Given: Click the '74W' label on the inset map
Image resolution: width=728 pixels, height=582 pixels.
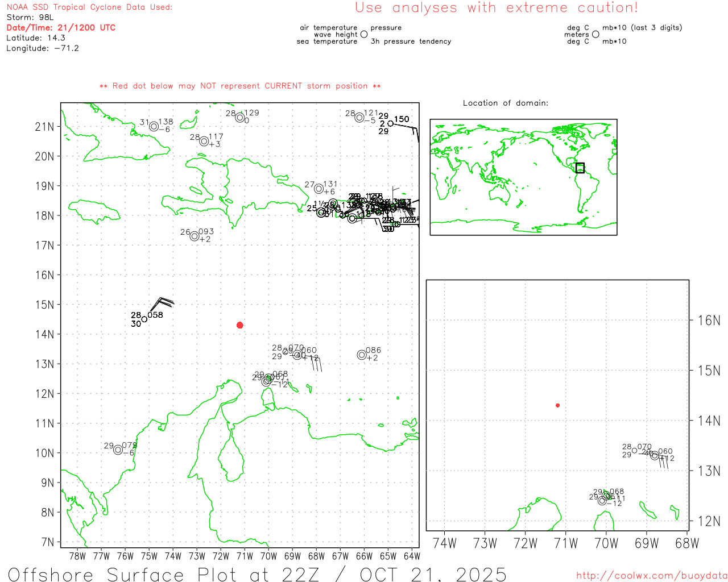Looking at the screenshot, I should 445,543.
